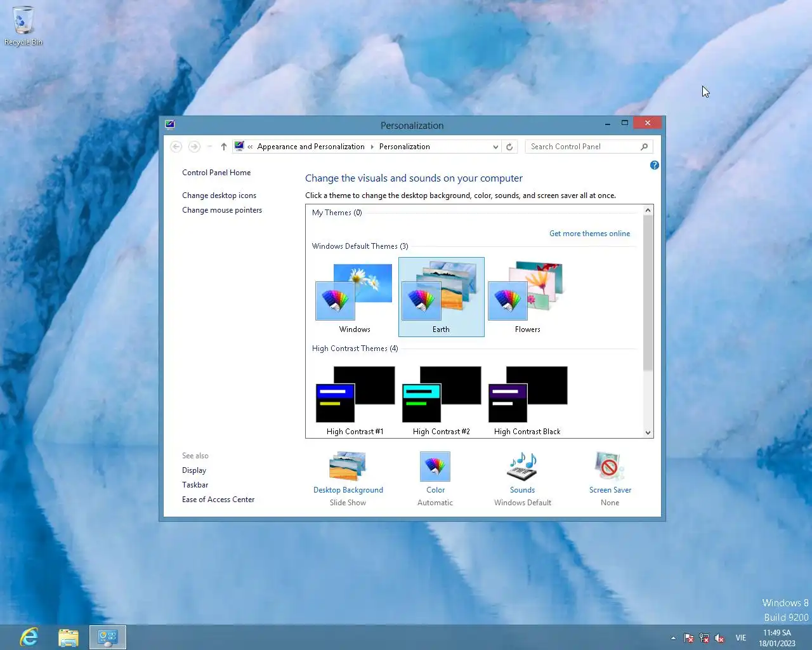Click the Personalization breadcrumb

point(405,147)
